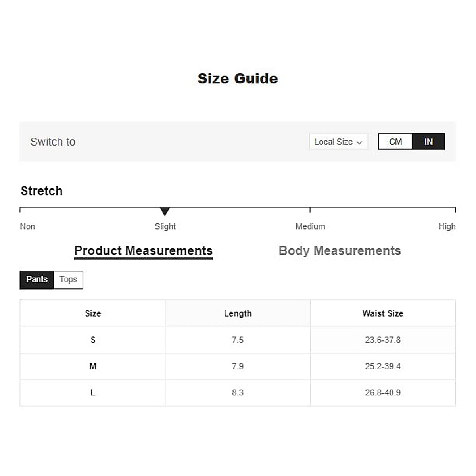The width and height of the screenshot is (476, 476).
Task: Select the Pants button
Action: (x=36, y=280)
